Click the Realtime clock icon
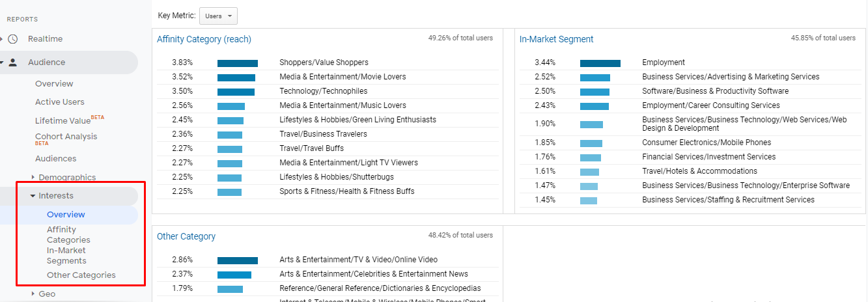The width and height of the screenshot is (868, 302). [12, 39]
